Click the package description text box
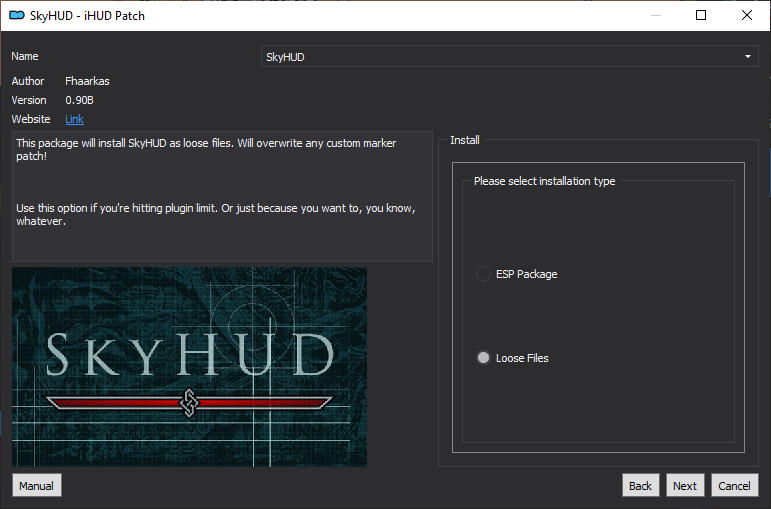This screenshot has height=509, width=771. point(222,196)
